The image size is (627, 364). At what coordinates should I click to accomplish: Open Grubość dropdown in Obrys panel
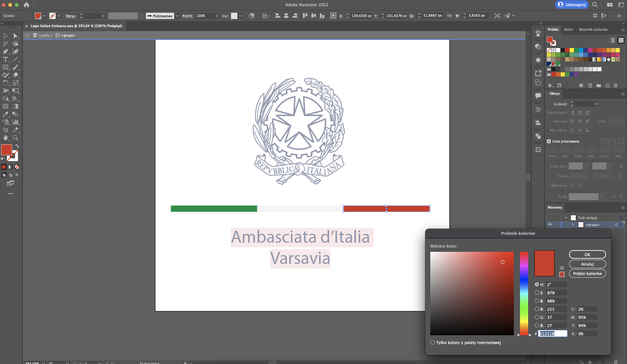[597, 104]
